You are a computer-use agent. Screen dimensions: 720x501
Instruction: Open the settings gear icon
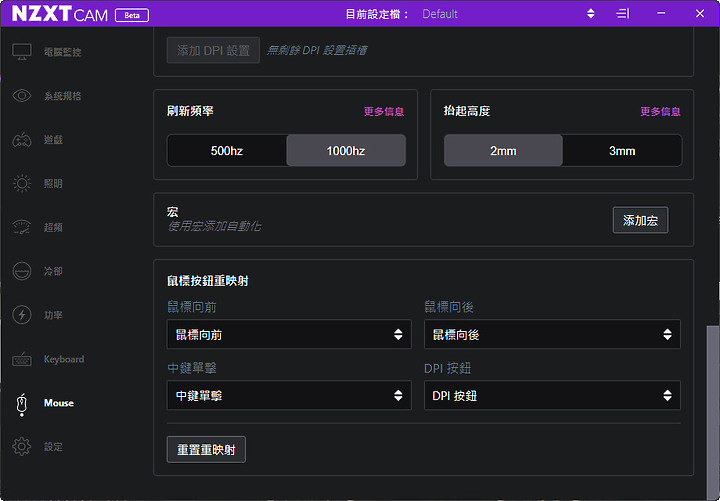(x=22, y=446)
